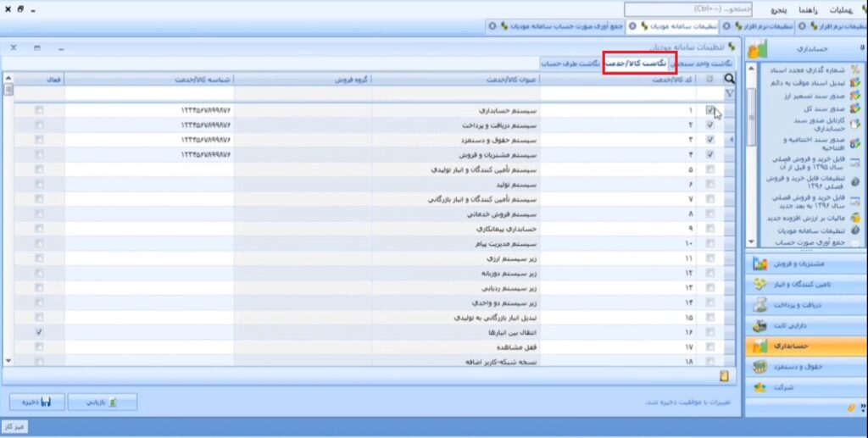868x438 pixels.
Task: Open شماره گذاری مجدد اسناد in the sidebar
Action: (814, 70)
